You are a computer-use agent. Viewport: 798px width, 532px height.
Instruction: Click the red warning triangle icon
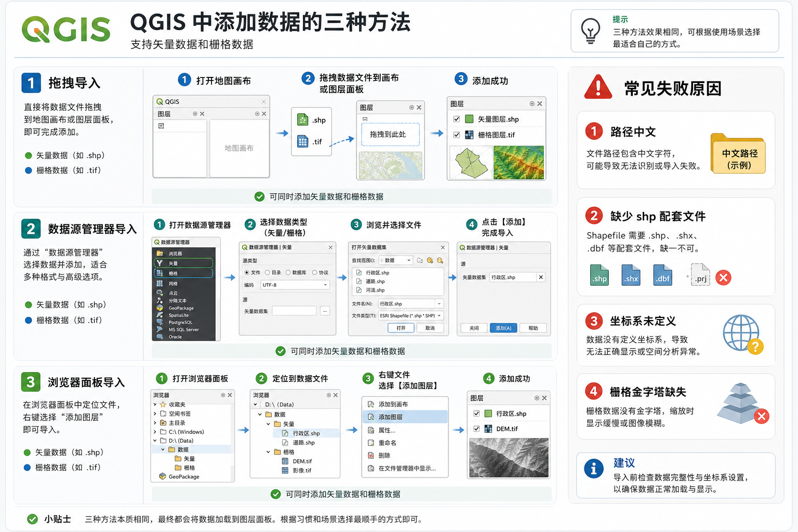[x=598, y=87]
